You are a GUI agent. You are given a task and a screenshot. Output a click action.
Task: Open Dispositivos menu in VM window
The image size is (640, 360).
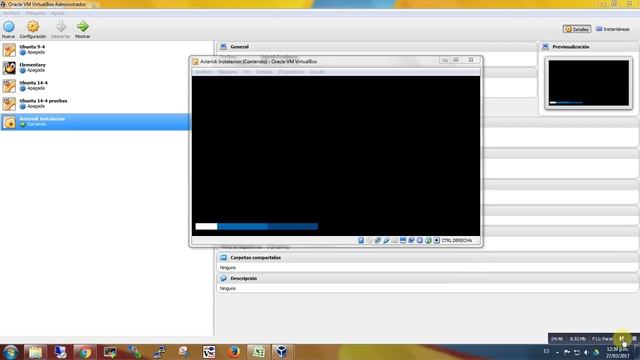tap(291, 72)
